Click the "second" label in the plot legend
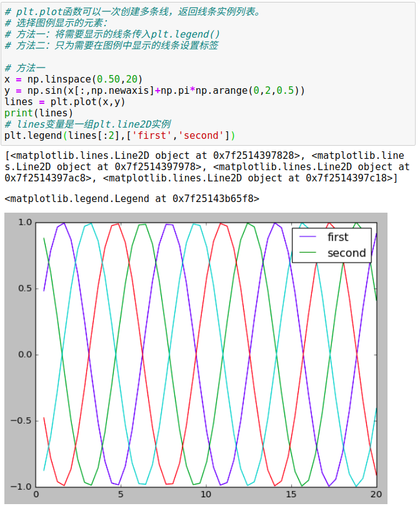 346,253
